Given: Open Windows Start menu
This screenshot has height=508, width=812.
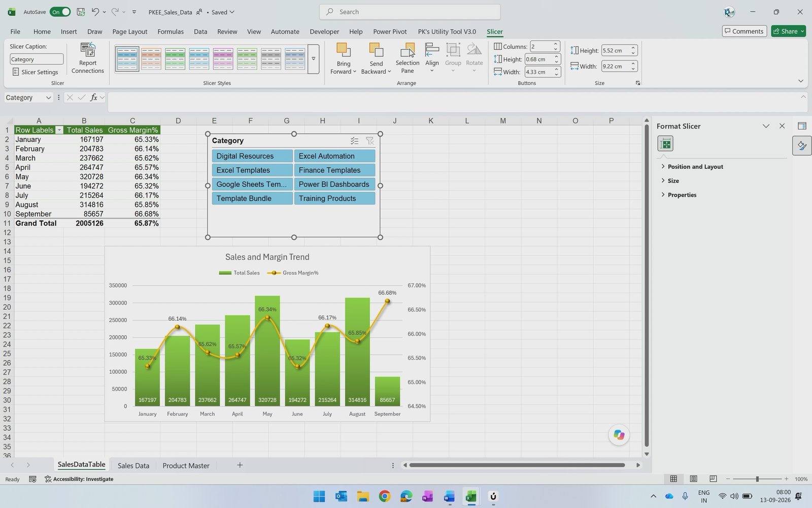Looking at the screenshot, I should pos(319,496).
